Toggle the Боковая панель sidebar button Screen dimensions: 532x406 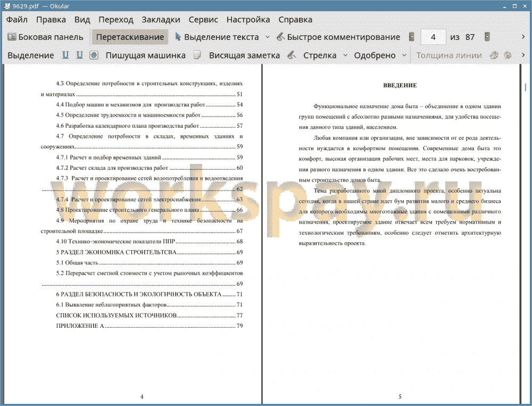[45, 37]
